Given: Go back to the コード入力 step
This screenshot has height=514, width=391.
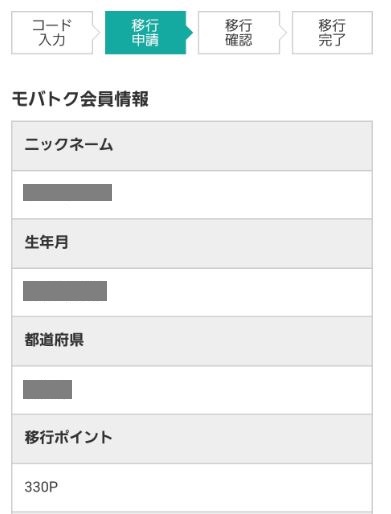Looking at the screenshot, I should pyautogui.click(x=52, y=33).
